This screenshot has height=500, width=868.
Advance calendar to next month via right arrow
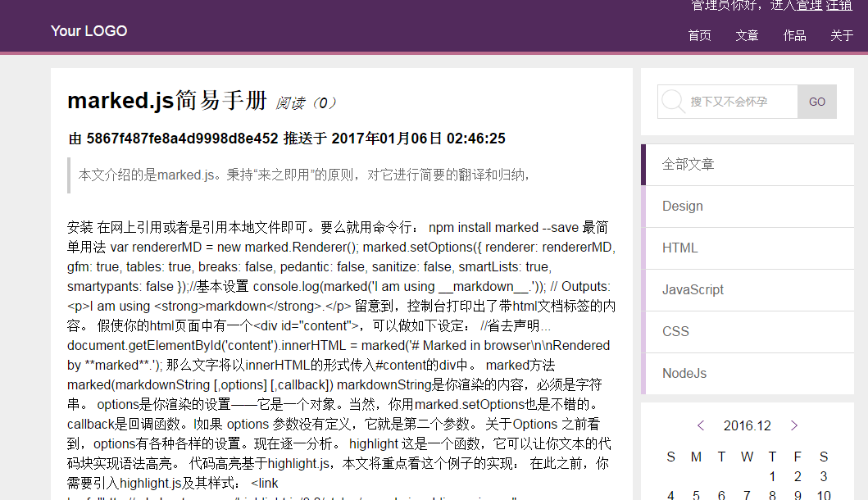click(793, 425)
